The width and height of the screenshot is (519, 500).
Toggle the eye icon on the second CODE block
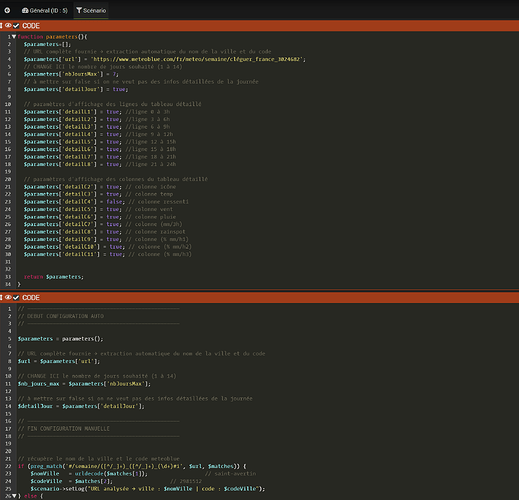coord(8,297)
